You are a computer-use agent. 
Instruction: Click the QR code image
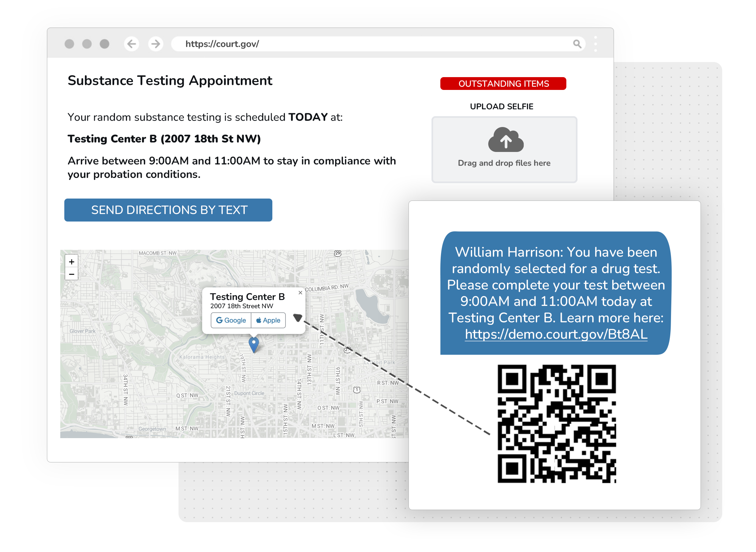(556, 424)
